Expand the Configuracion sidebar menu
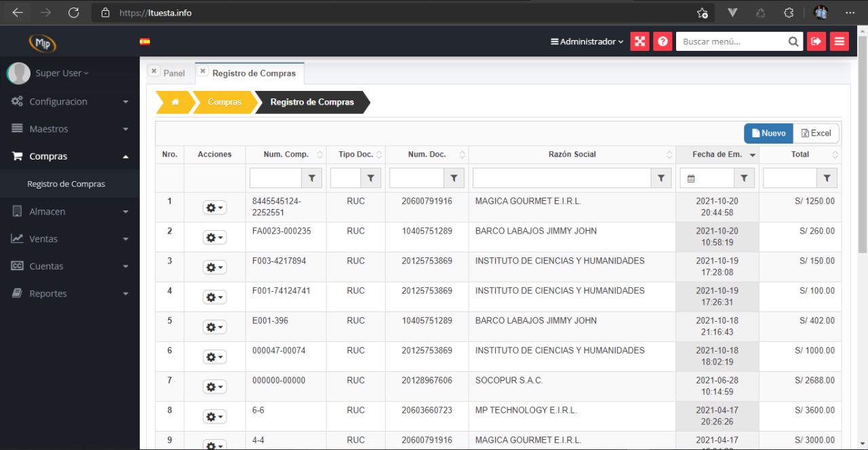This screenshot has height=450, width=868. point(70,102)
